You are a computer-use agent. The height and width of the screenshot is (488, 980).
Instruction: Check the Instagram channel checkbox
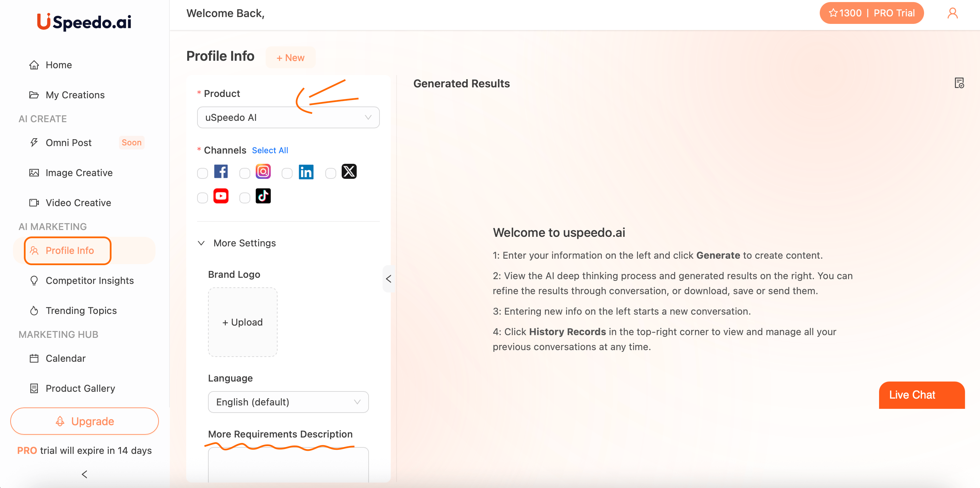click(x=244, y=173)
